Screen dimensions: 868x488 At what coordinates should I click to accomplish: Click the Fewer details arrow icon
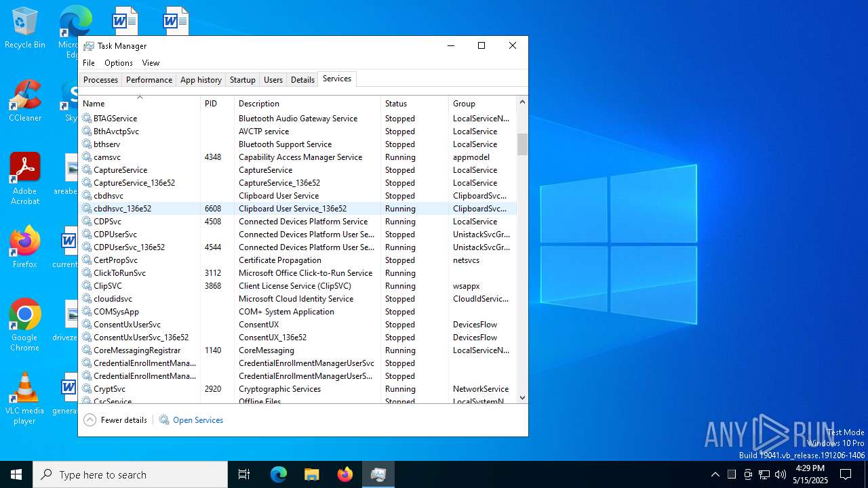pyautogui.click(x=90, y=420)
